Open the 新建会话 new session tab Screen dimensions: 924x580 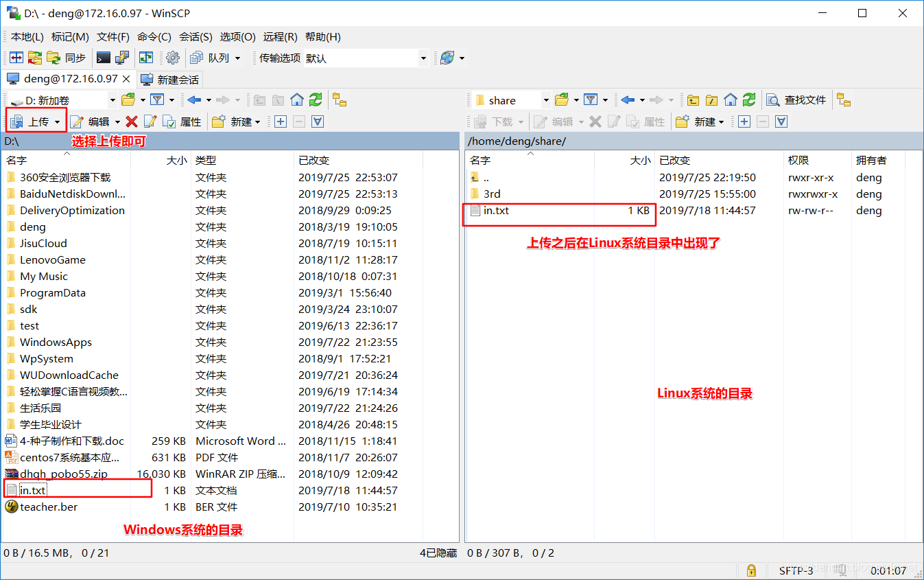(x=170, y=80)
